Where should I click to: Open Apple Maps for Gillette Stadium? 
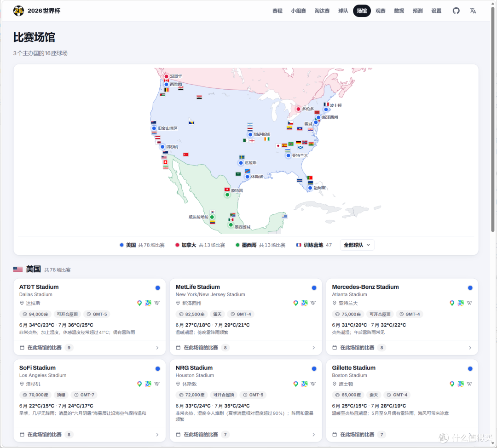tap(461, 384)
